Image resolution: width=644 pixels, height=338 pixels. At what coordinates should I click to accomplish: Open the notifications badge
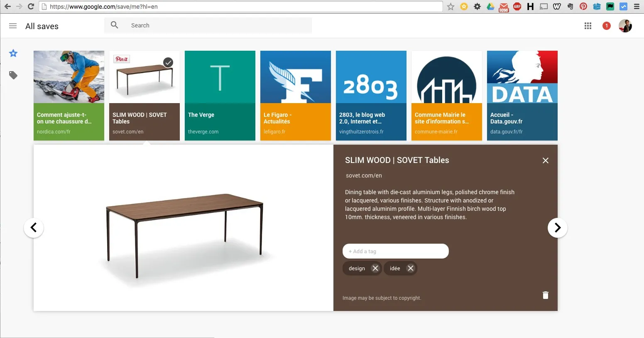point(607,26)
